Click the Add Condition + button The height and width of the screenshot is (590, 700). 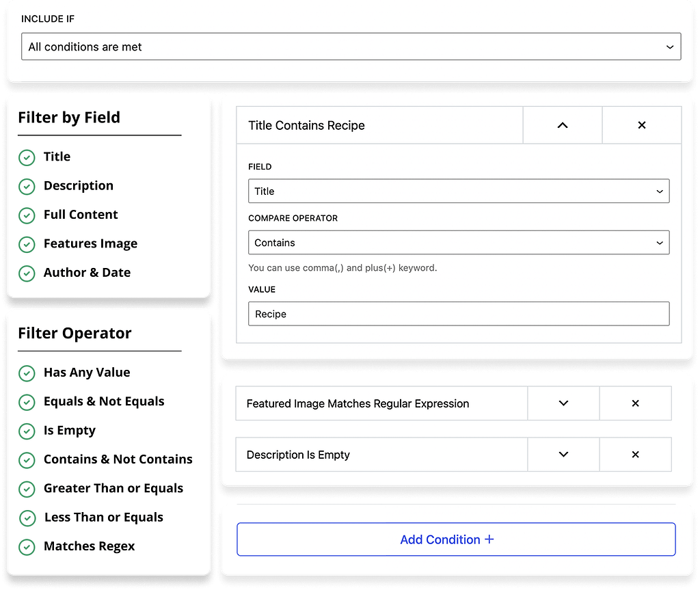pos(456,539)
